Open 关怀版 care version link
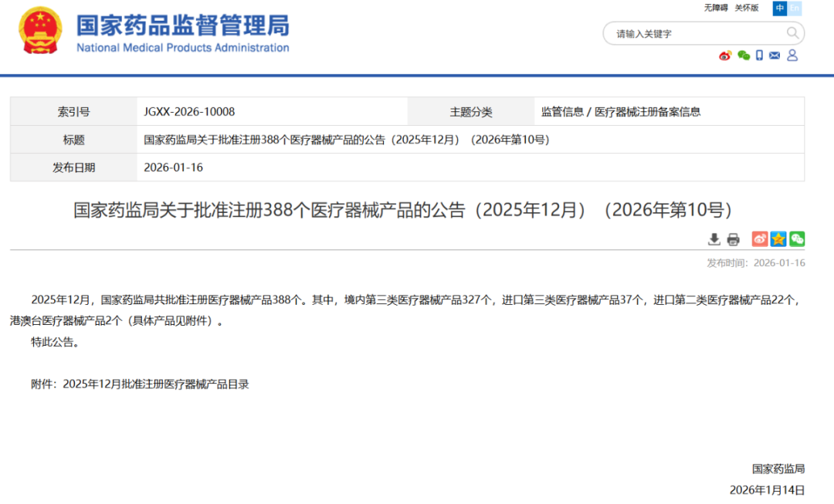Screen dimensions: 834x504 746,8
